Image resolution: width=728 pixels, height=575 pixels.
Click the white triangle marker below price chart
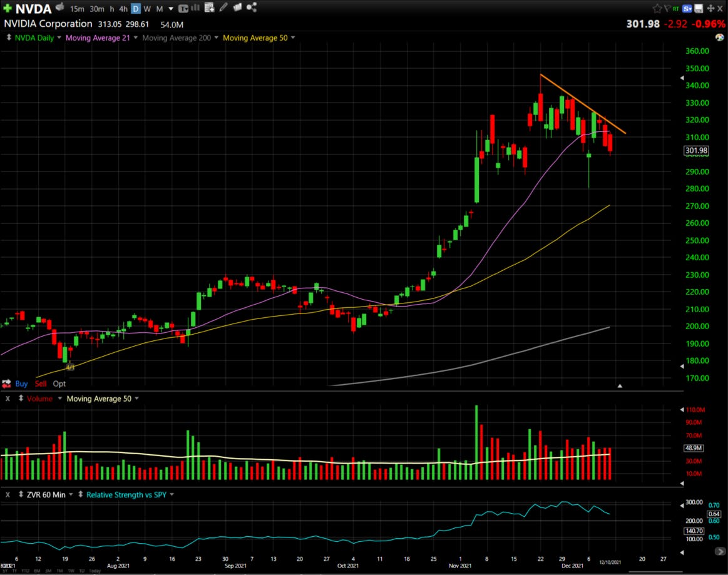(619, 385)
